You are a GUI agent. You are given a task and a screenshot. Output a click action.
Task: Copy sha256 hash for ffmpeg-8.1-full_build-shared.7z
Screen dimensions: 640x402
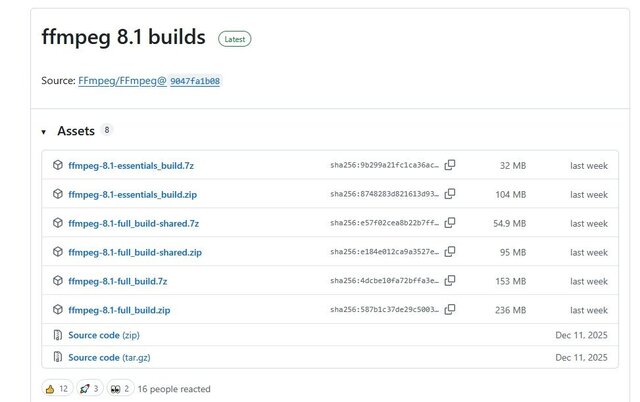450,223
